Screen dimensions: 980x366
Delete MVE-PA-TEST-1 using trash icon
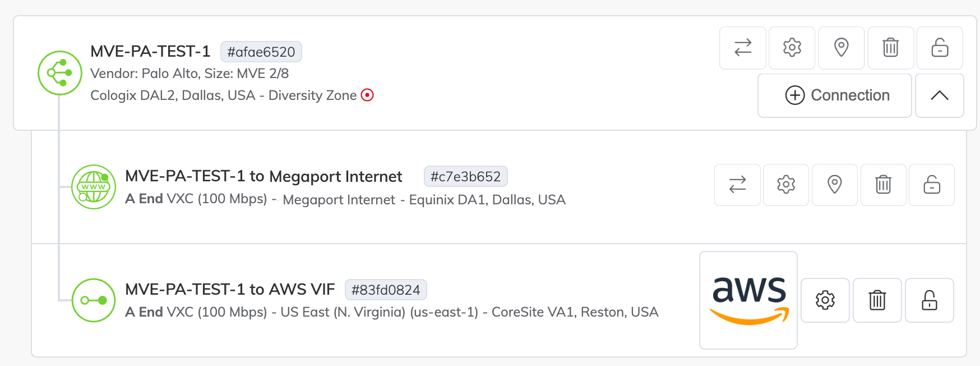point(890,48)
